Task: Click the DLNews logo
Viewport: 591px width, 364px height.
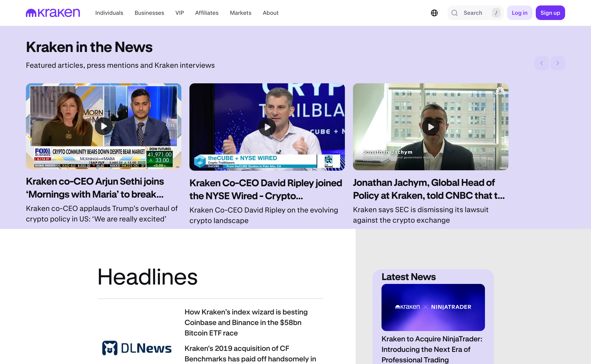Action: coord(137,348)
